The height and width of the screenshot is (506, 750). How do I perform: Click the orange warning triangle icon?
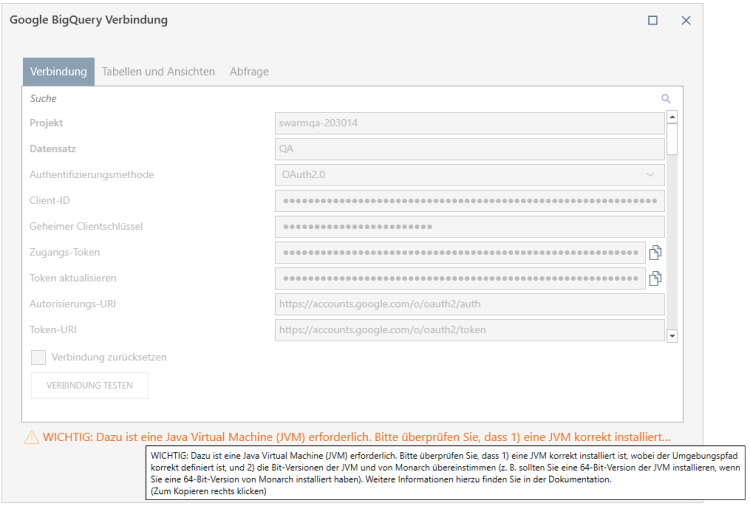click(x=32, y=437)
